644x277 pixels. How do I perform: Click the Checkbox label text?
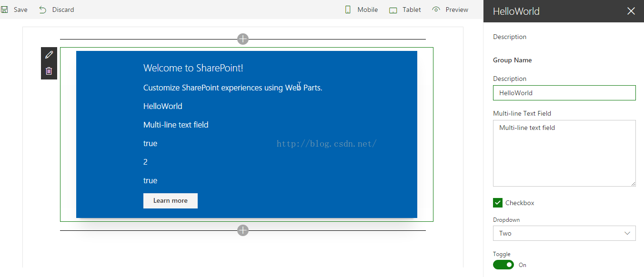(520, 203)
